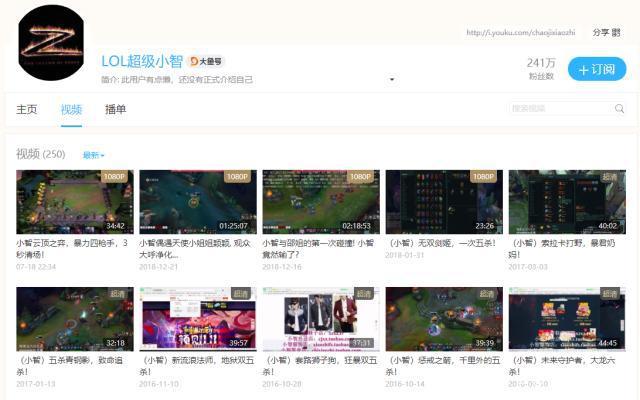The width and height of the screenshot is (640, 400).
Task: Subscribe with the 订阅 button
Action: tap(597, 69)
